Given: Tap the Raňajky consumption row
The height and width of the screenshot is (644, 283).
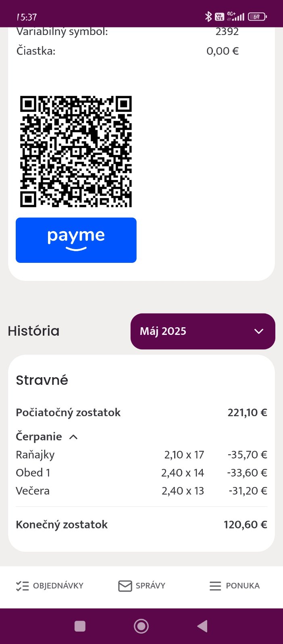Looking at the screenshot, I should tap(141, 455).
